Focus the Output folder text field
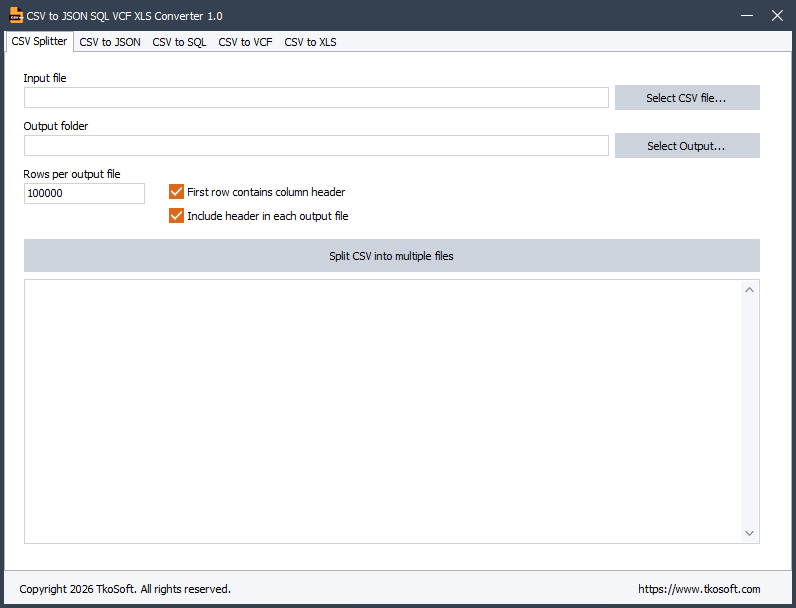 [316, 146]
